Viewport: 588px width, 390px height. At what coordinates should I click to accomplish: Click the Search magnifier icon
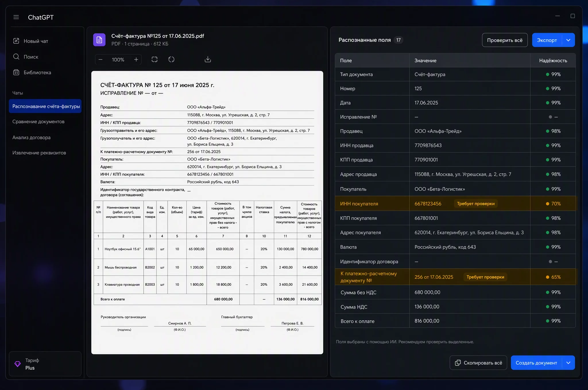(x=16, y=57)
